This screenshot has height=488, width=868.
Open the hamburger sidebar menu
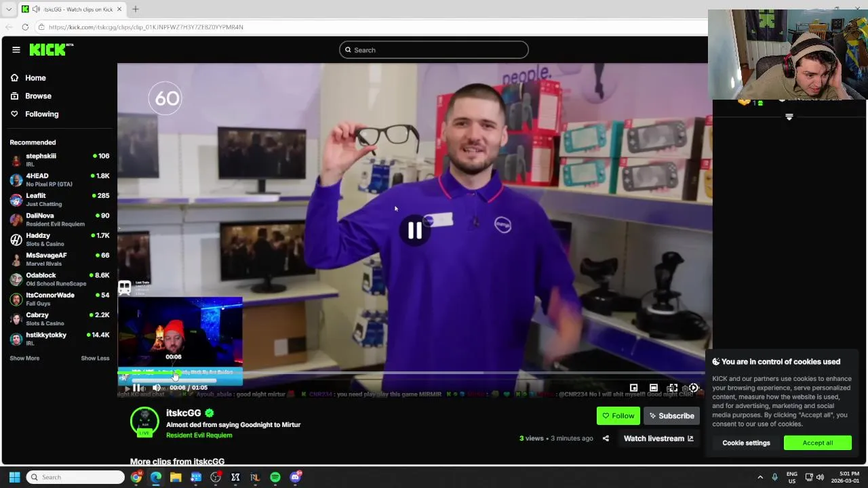tap(16, 49)
